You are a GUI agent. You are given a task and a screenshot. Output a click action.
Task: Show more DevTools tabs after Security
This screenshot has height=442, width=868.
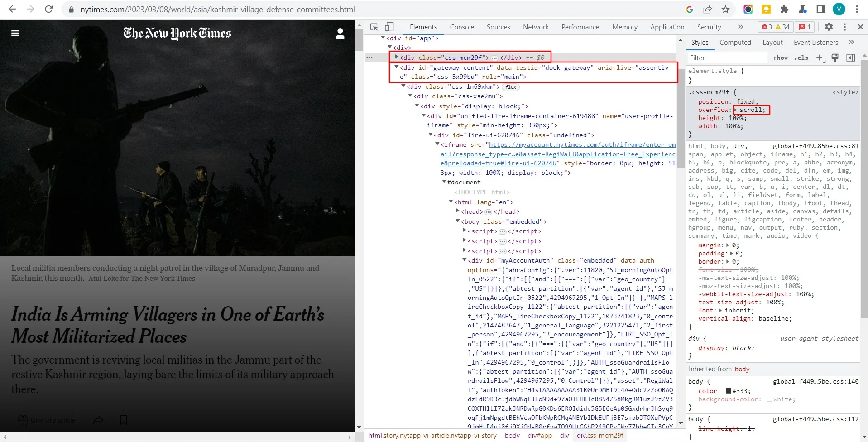coord(740,27)
